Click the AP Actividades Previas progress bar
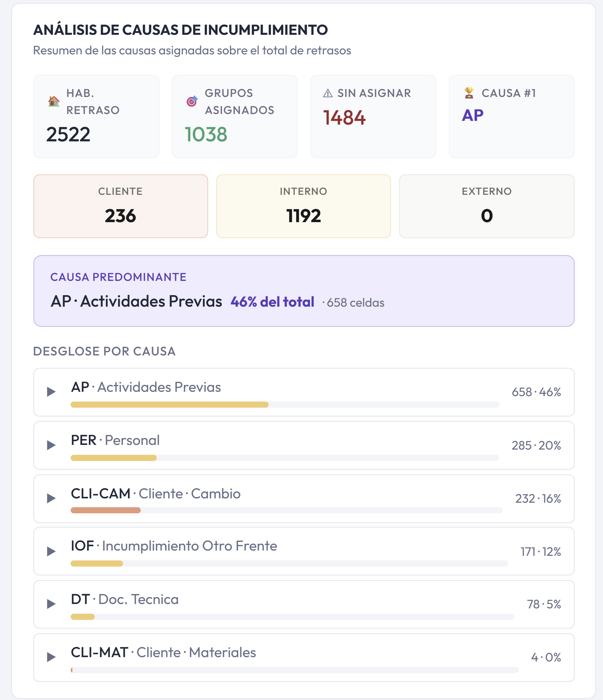 (x=285, y=405)
